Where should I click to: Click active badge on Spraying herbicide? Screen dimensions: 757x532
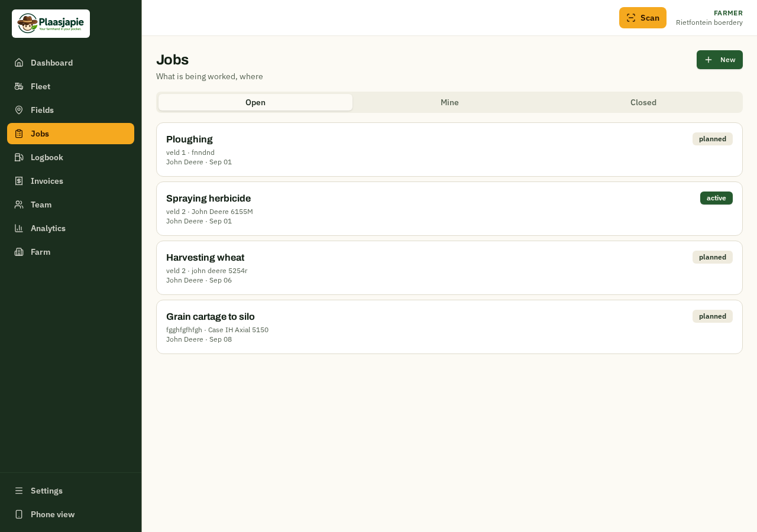tap(716, 198)
